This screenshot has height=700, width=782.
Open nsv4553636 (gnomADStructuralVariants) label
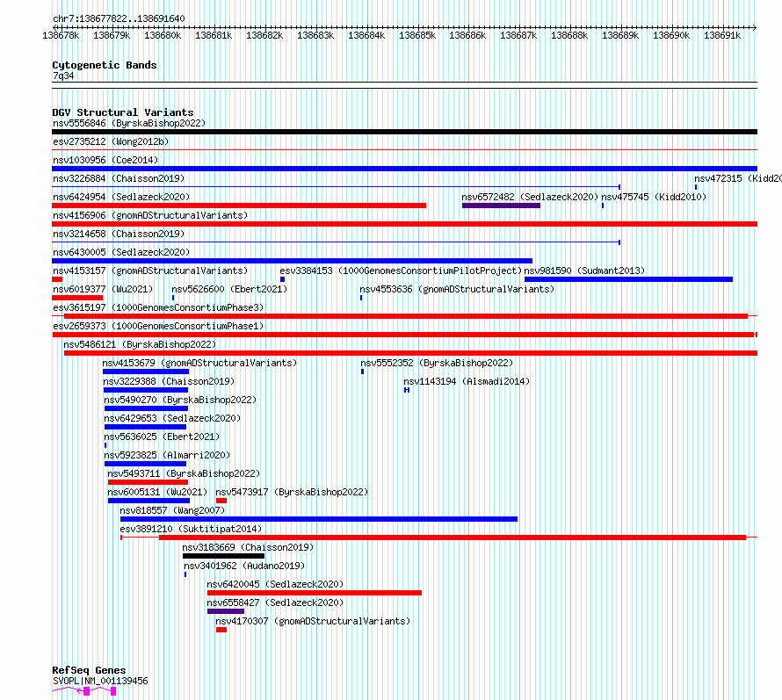coord(457,289)
